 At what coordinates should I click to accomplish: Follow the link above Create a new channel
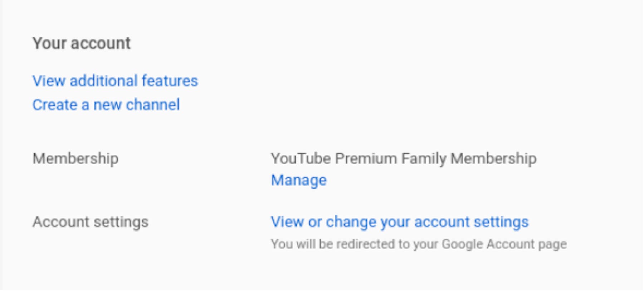click(115, 81)
